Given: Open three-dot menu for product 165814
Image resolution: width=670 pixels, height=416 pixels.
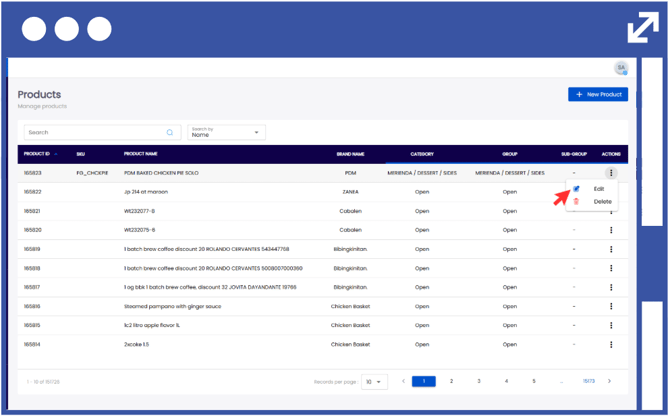Looking at the screenshot, I should tap(611, 344).
